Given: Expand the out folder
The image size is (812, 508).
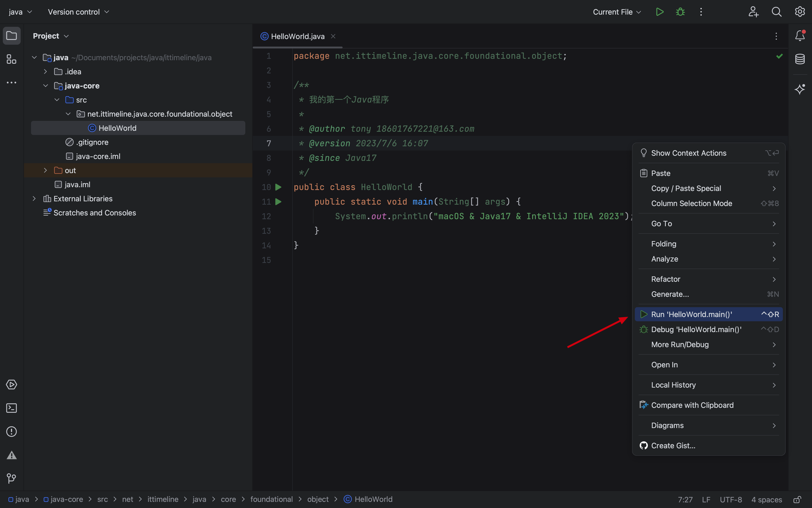Looking at the screenshot, I should coord(46,170).
